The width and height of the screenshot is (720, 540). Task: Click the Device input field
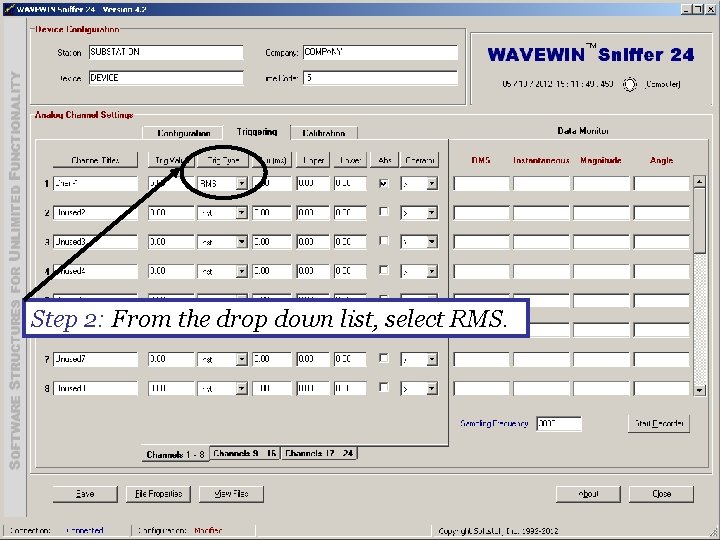(x=166, y=78)
